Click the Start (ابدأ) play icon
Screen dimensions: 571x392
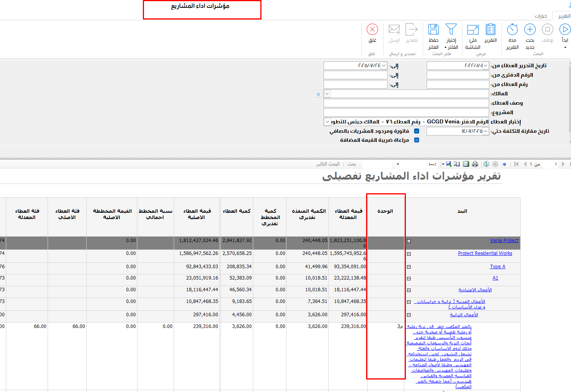[565, 30]
